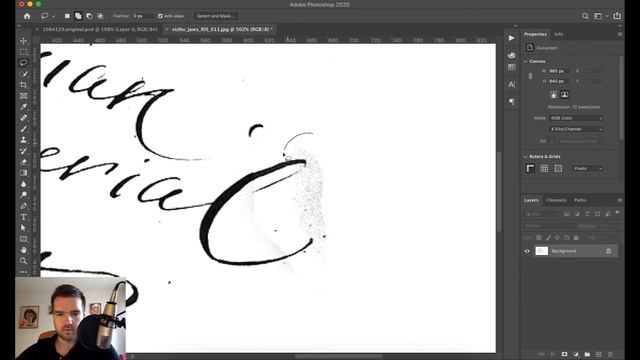Select the Hand tool

pos(23,250)
